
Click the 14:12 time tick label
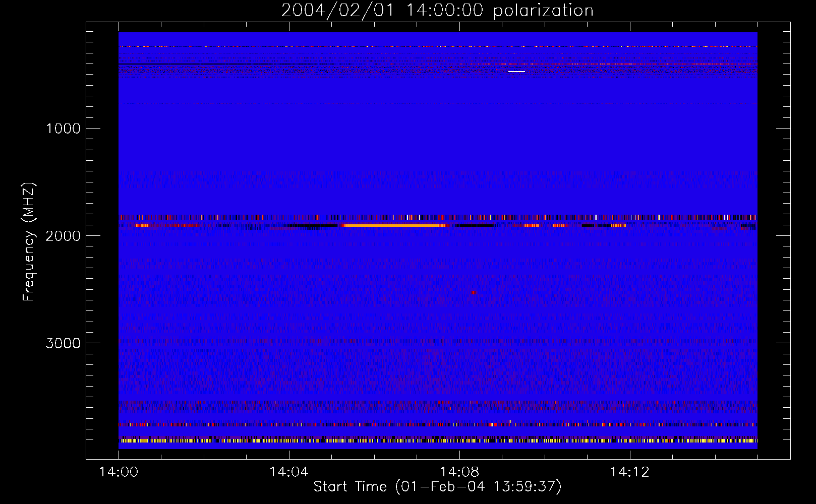[629, 472]
